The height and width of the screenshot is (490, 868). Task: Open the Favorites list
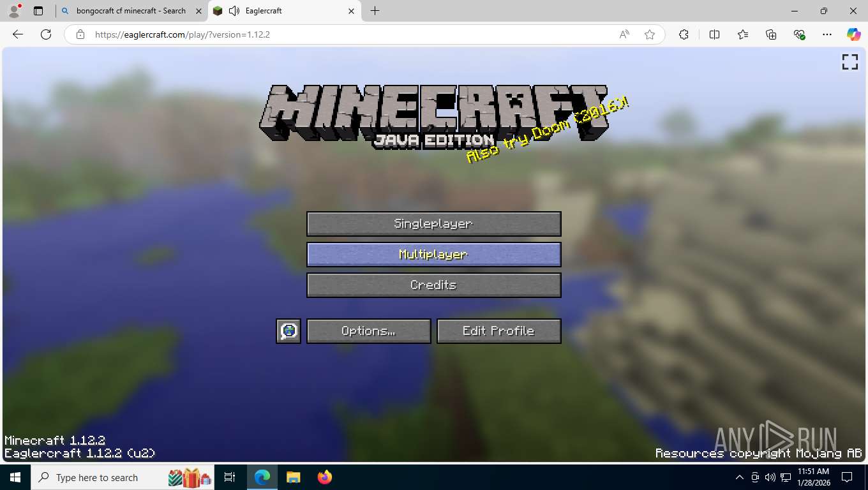point(743,34)
